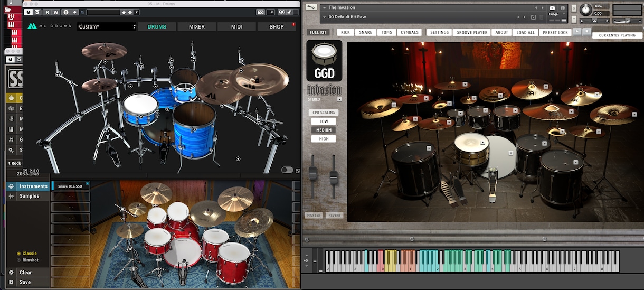The width and height of the screenshot is (644, 290).
Task: Click the red snare drum in SSD kit
Action: point(157,240)
